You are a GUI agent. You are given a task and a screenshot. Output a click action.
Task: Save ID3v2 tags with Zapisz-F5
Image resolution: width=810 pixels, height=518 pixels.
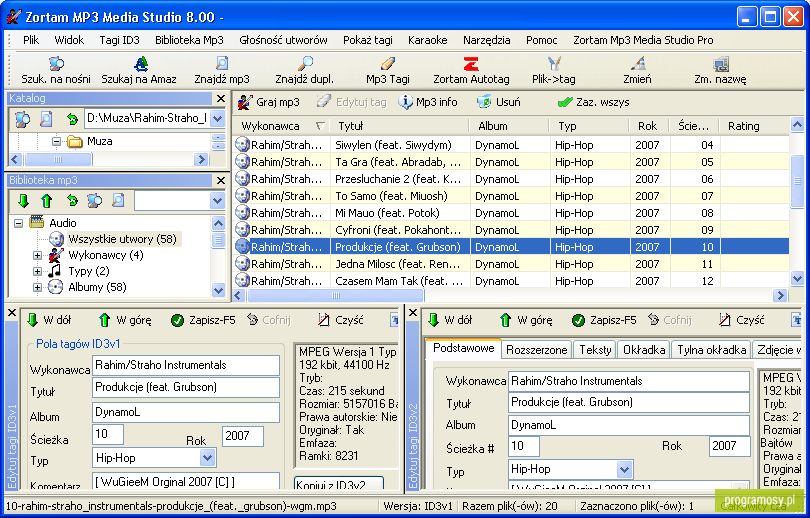tap(604, 320)
